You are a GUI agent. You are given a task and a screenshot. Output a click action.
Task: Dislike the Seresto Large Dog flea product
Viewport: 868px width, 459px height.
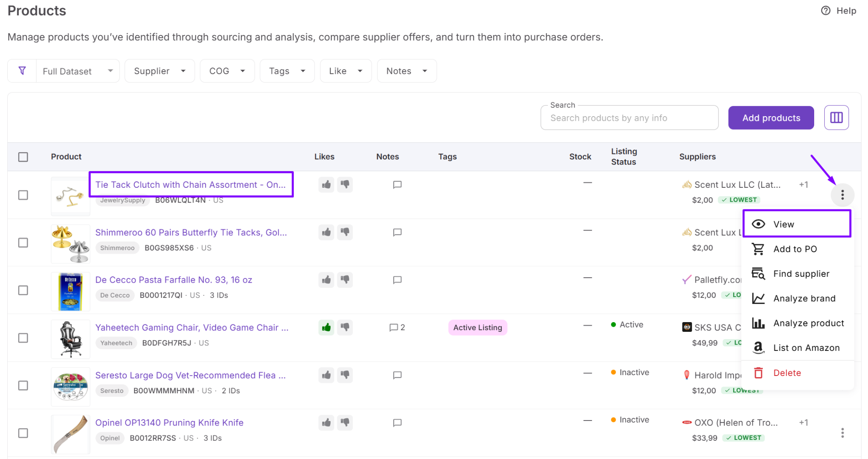(345, 375)
